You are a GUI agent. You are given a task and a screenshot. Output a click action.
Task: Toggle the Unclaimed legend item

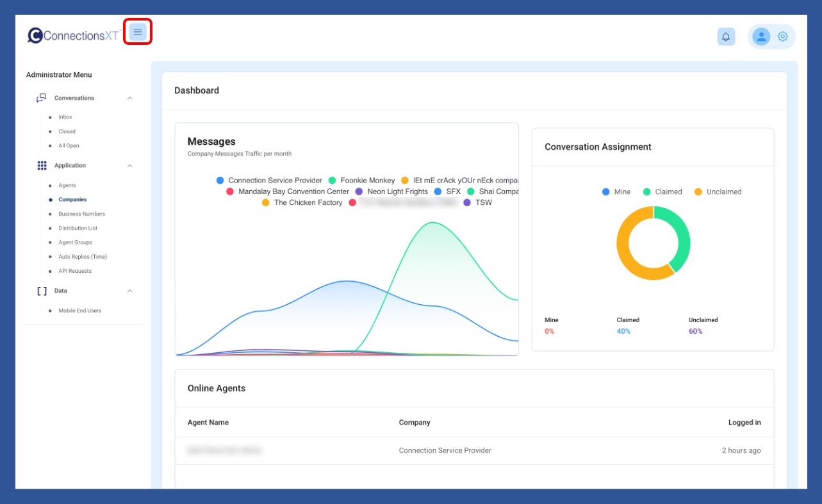(x=718, y=191)
